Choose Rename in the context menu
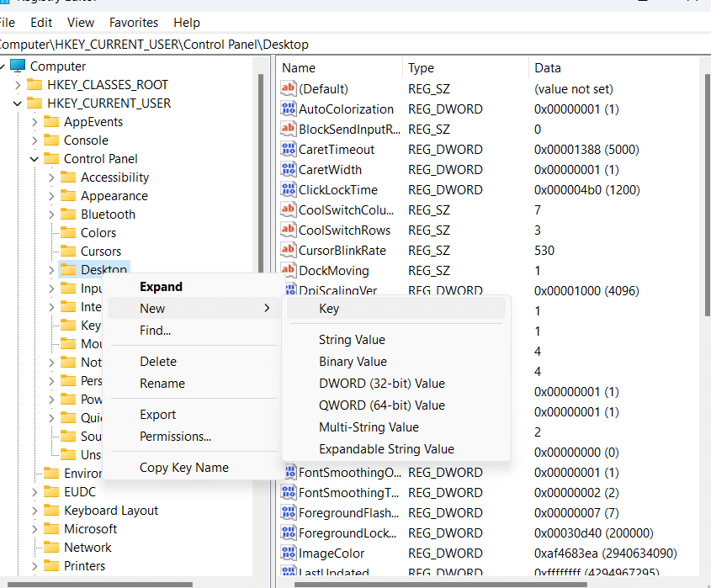Viewport: 711px width, 588px height. tap(194, 383)
